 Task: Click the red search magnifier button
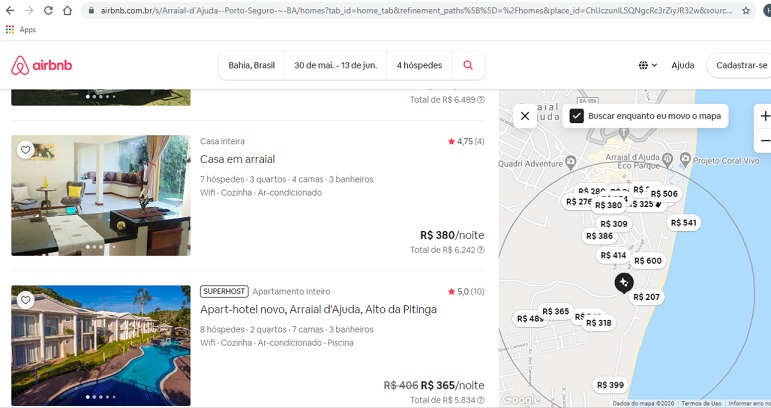468,65
